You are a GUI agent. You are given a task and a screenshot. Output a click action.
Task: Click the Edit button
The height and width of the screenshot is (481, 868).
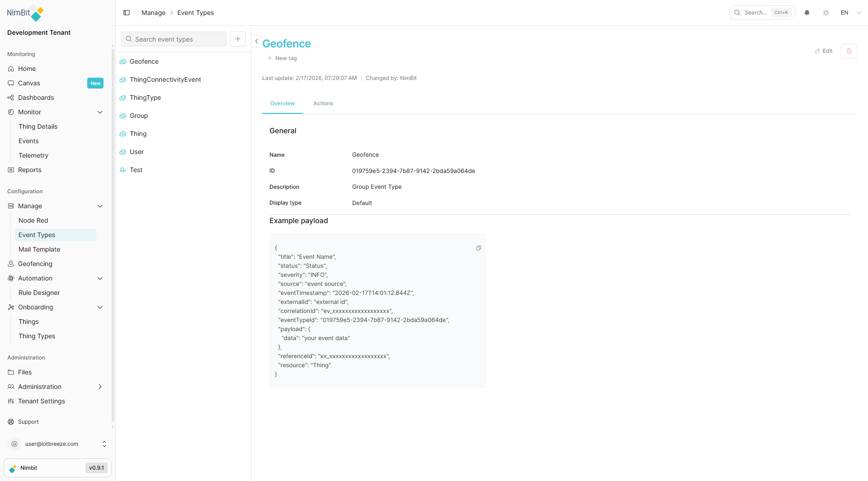(824, 51)
